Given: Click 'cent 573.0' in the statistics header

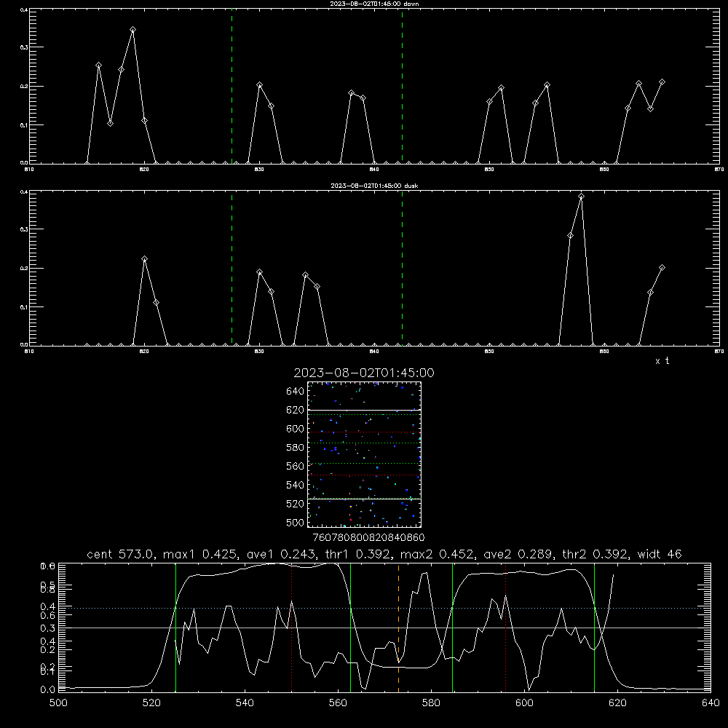Looking at the screenshot, I should [x=121, y=554].
